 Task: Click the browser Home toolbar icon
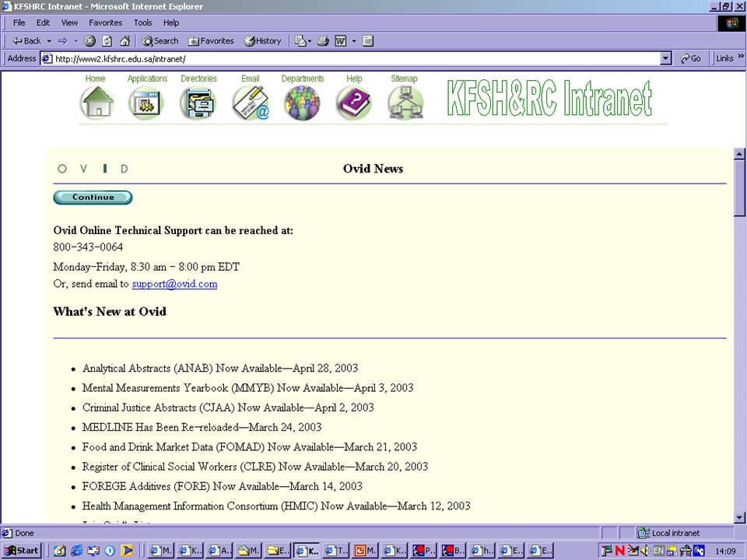coord(124,41)
